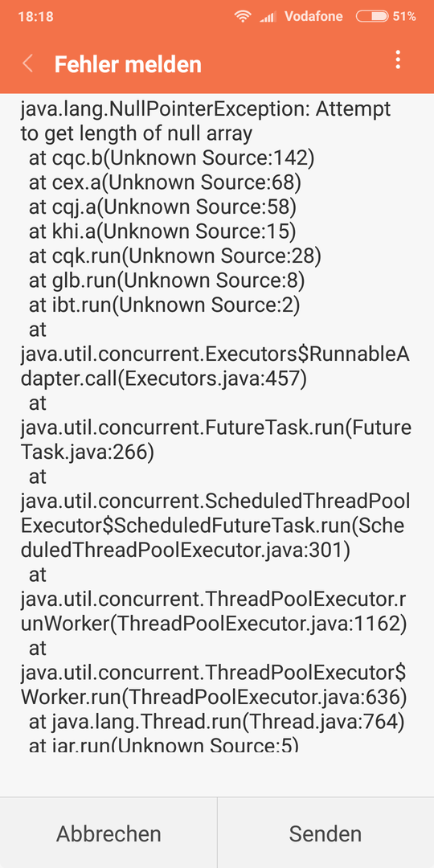Tap the ibt.run(Unknown Source:2) line

(164, 305)
